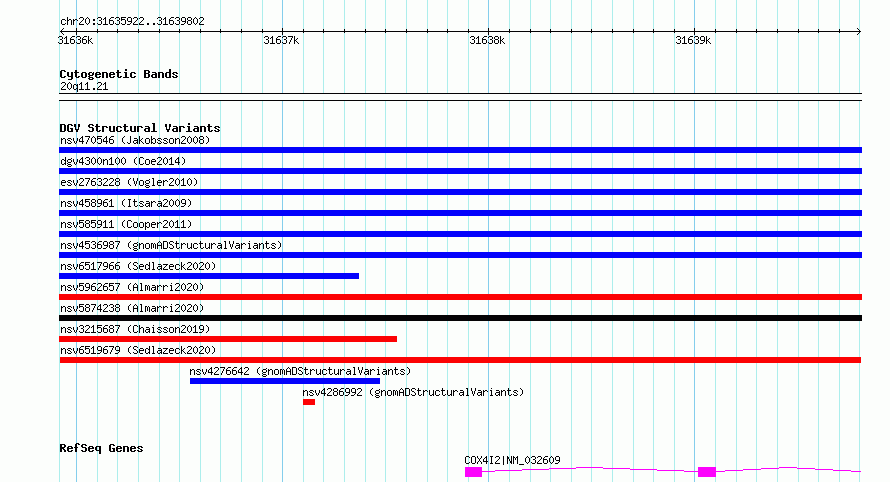This screenshot has width=890, height=482.
Task: Click the blue bar for nsv4276642
Action: tap(285, 381)
